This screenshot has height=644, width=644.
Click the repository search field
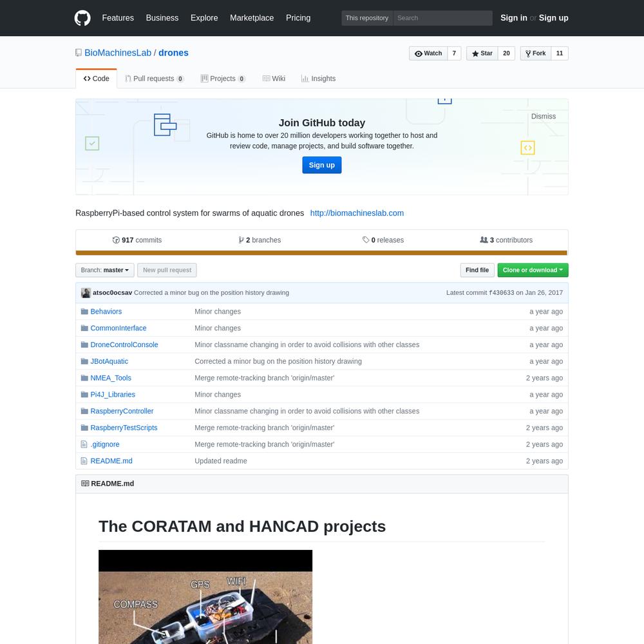coord(443,18)
